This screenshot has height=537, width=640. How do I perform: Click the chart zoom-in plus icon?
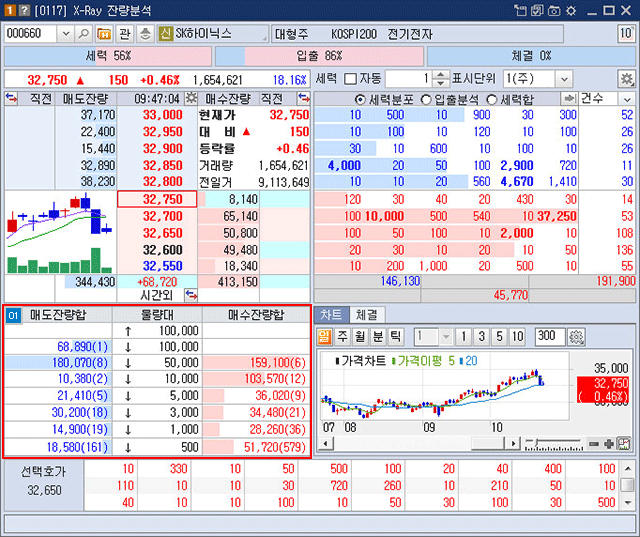click(x=609, y=443)
